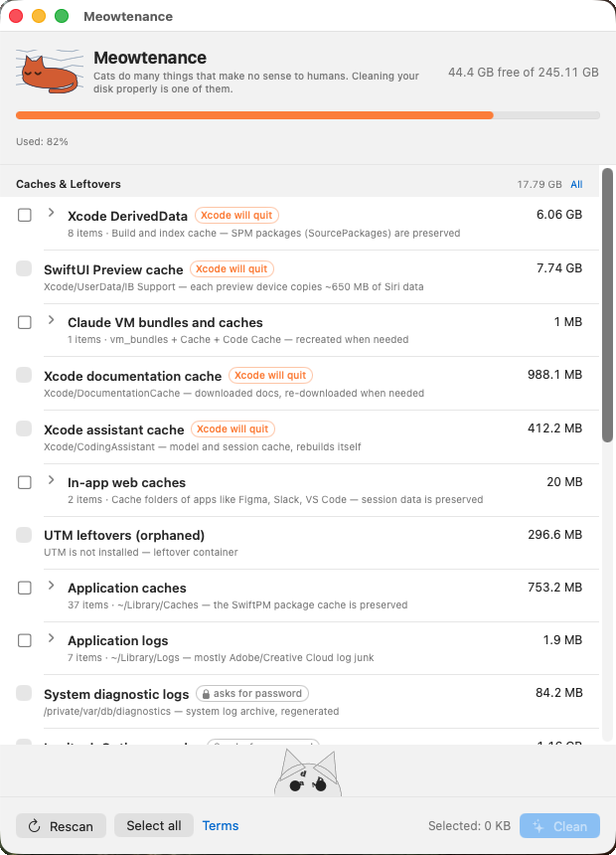Toggle the SwiftUI Preview cache checkbox
Viewport: 616px width, 855px height.
click(24, 268)
